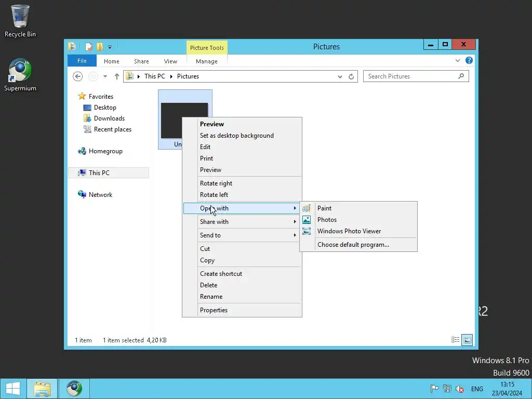Click File Explorer on the taskbar
Viewport: 532px width, 399px height.
pyautogui.click(x=42, y=389)
